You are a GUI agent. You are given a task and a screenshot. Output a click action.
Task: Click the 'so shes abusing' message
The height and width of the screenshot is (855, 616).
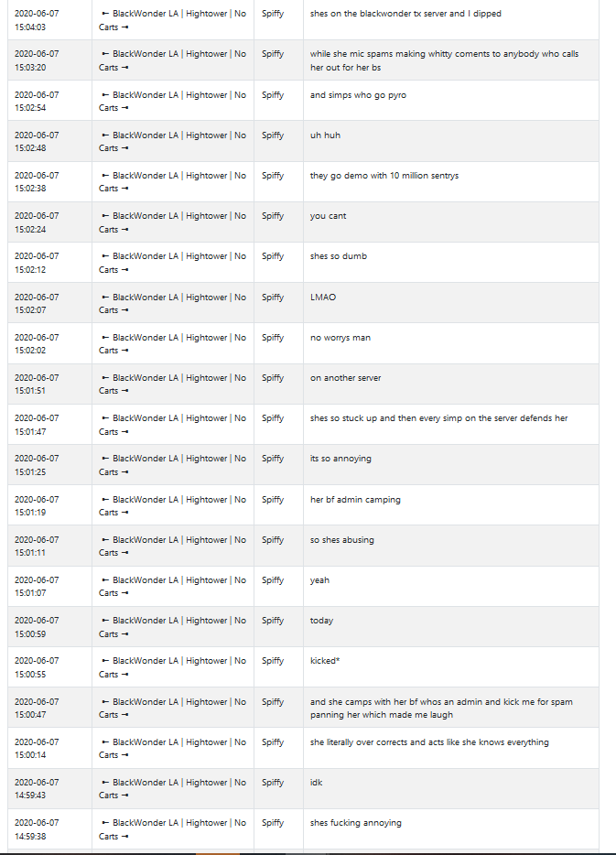tap(341, 540)
